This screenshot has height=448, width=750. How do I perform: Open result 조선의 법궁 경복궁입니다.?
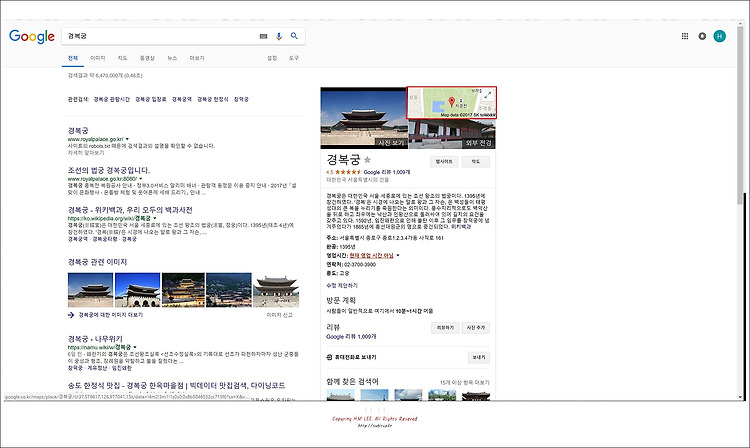coord(109,170)
